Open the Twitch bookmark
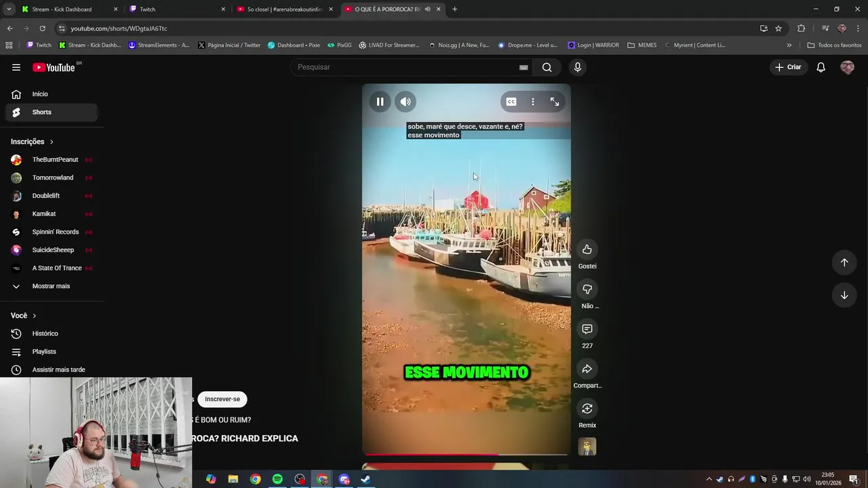868x488 pixels. (x=39, y=45)
